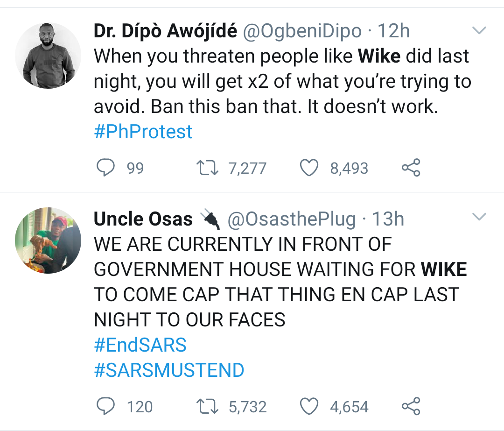Screen dimensions: 504x431
Task: Tap the #SARSMUSTEND hashtag
Action: click(169, 370)
